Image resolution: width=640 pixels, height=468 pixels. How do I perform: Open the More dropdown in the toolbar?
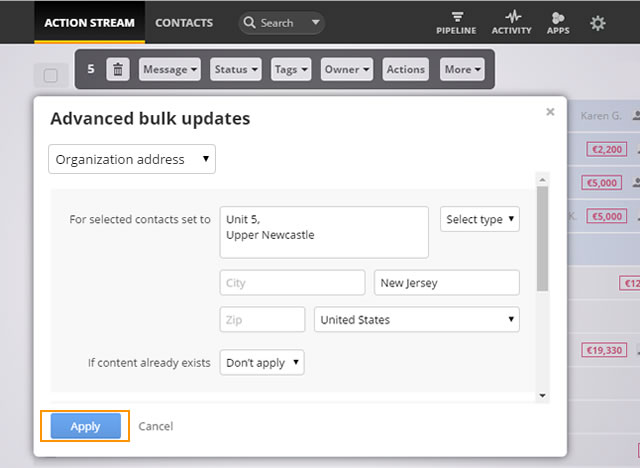click(462, 69)
